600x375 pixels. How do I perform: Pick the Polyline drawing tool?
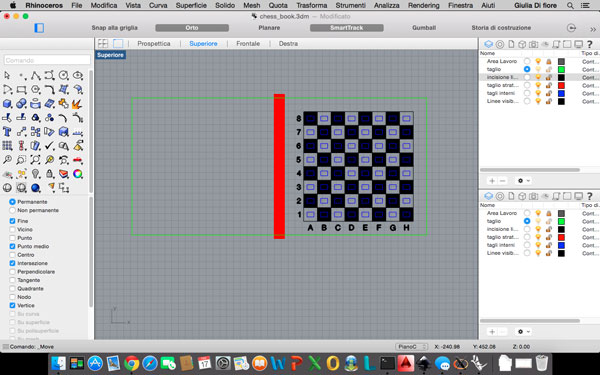(36, 75)
